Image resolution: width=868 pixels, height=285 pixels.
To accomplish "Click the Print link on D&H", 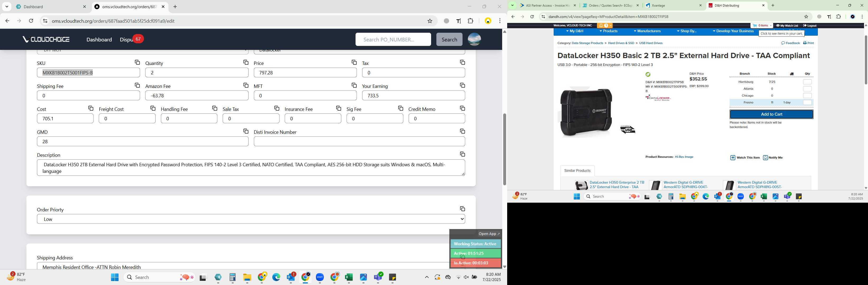I will (808, 43).
